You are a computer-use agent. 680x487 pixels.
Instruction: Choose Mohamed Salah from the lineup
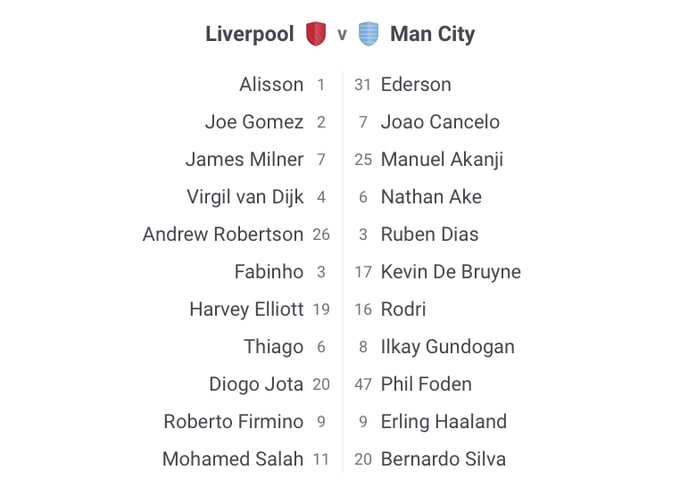[233, 459]
